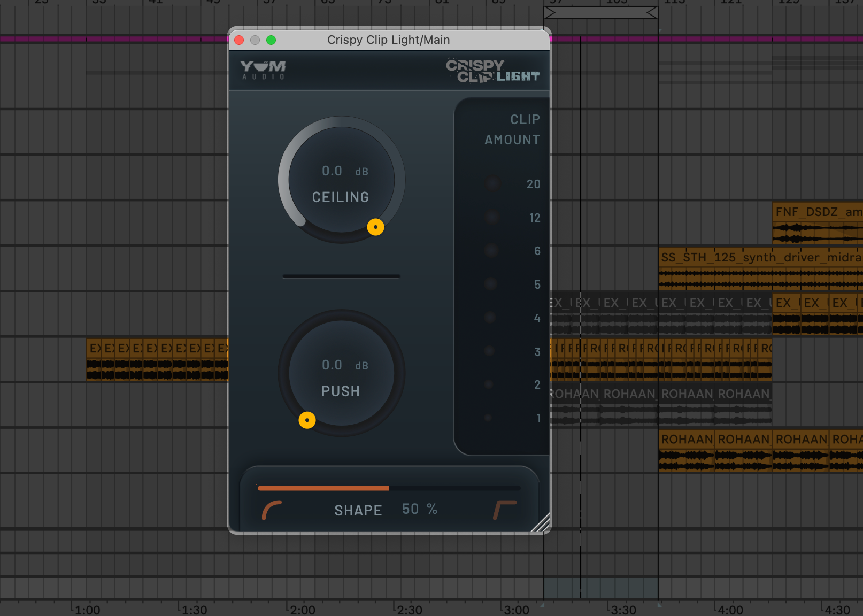Click the 3:00 mark on the time ruler
The width and height of the screenshot is (863, 616).
pos(516,610)
